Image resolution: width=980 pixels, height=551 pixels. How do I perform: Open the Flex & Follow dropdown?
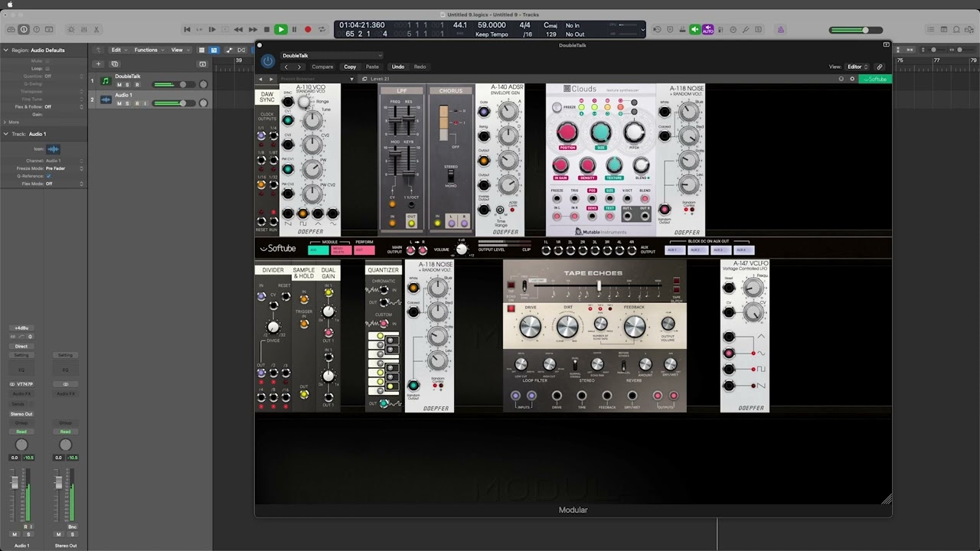tap(64, 107)
